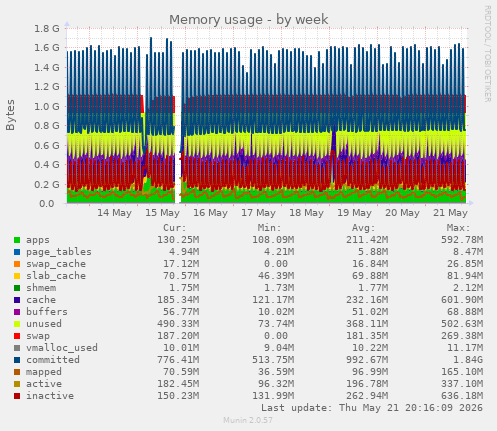Click the 'page_tables' legend label
Screen dimensions: 497x431
click(59, 252)
